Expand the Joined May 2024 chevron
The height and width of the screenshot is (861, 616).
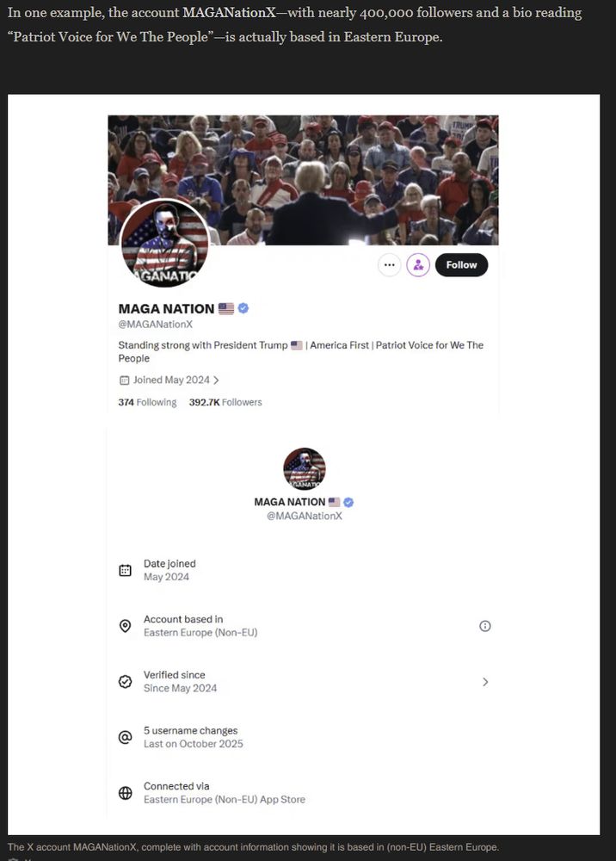216,380
